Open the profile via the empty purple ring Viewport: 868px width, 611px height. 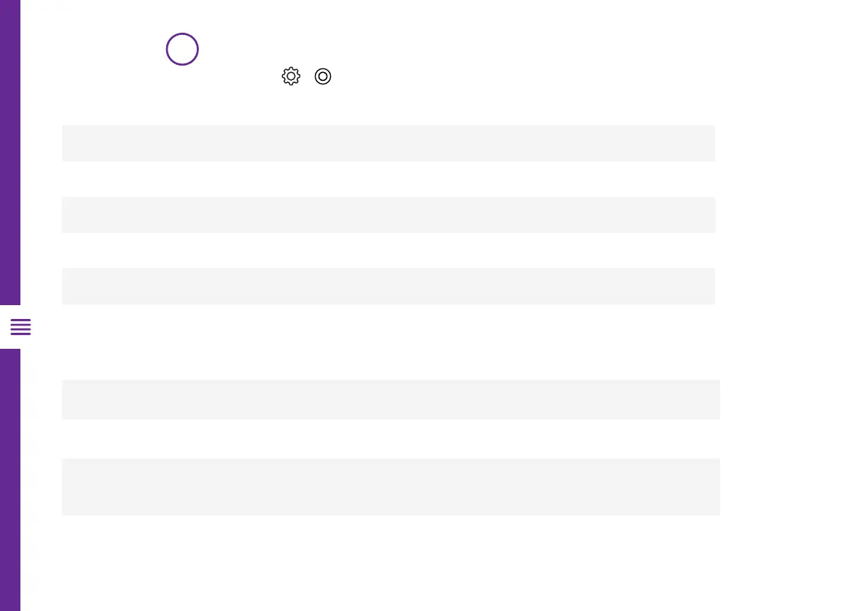[182, 50]
